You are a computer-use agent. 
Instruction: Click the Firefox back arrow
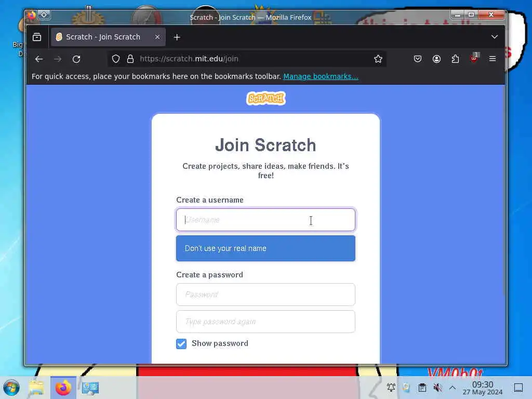(x=39, y=59)
